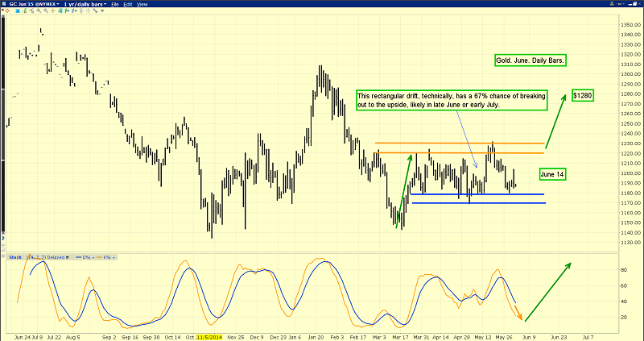
Task: Open the View menu
Action: click(142, 4)
